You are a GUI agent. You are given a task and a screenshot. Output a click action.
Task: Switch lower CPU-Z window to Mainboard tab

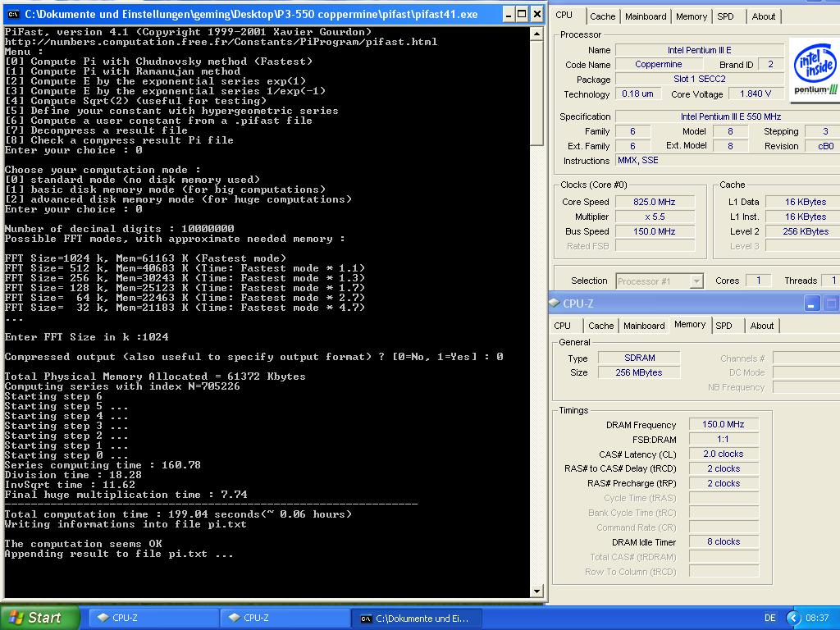pyautogui.click(x=644, y=326)
